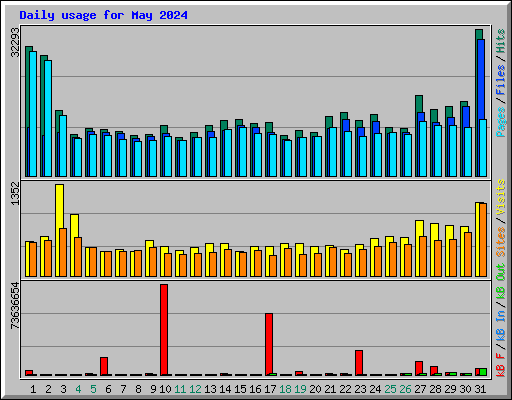512x400 pixels.
Task: Click the cyan pages bar for day 27
Action: pos(423,149)
